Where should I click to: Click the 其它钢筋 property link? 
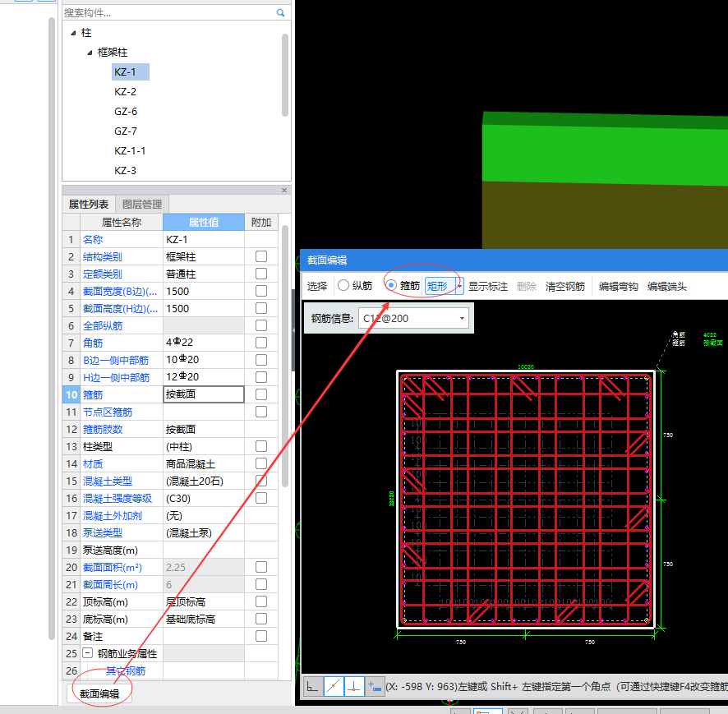[126, 670]
